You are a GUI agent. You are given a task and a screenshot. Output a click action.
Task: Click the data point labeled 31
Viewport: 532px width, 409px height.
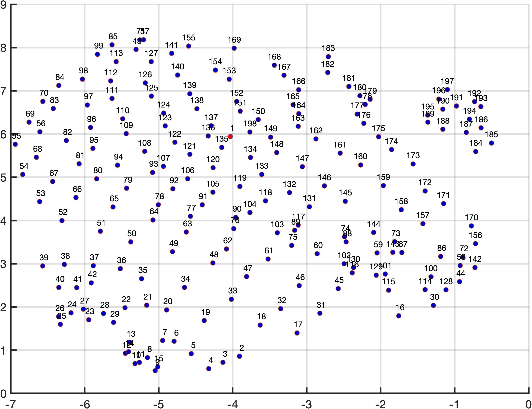coord(320,313)
